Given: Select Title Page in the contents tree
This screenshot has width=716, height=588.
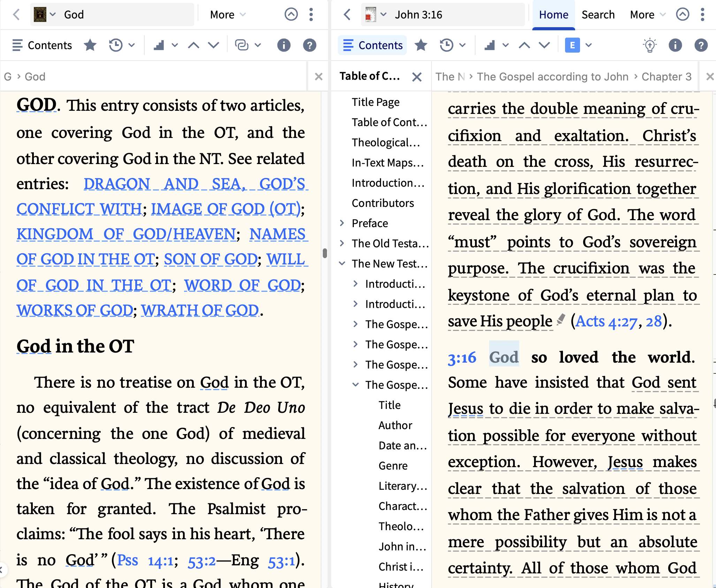Looking at the screenshot, I should (375, 102).
